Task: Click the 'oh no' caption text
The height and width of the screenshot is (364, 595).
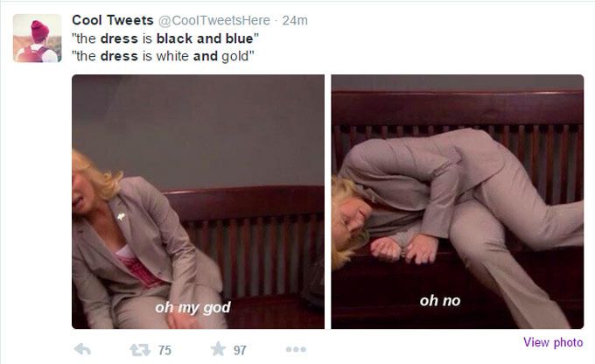Action: [440, 301]
